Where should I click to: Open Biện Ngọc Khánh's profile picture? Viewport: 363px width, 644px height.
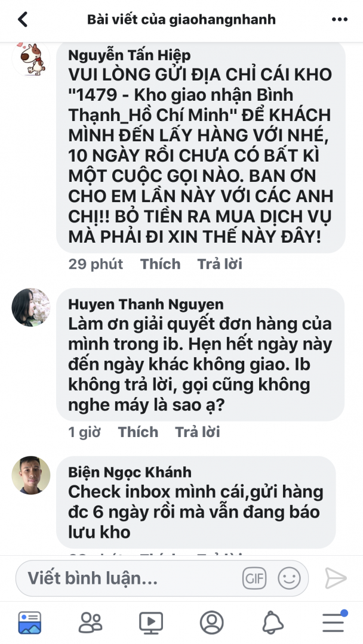[31, 475]
